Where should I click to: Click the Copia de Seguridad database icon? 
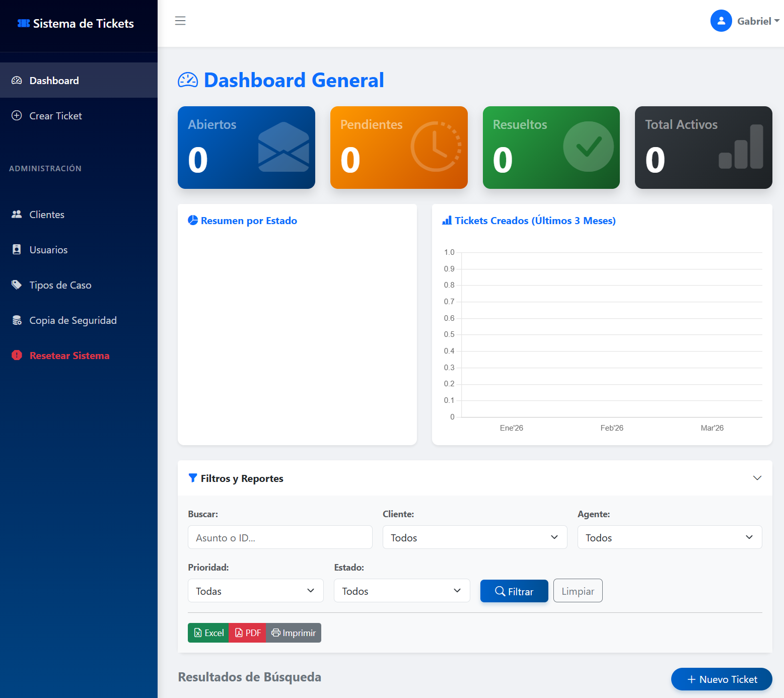[17, 320]
